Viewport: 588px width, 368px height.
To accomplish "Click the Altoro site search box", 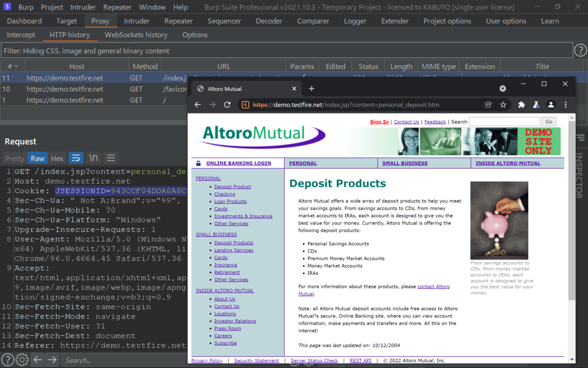I will (504, 121).
